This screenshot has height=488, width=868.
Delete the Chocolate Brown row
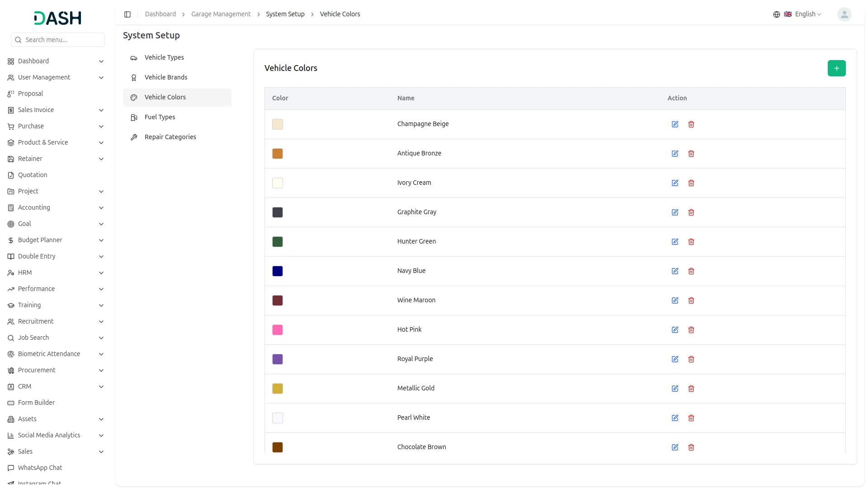point(691,447)
